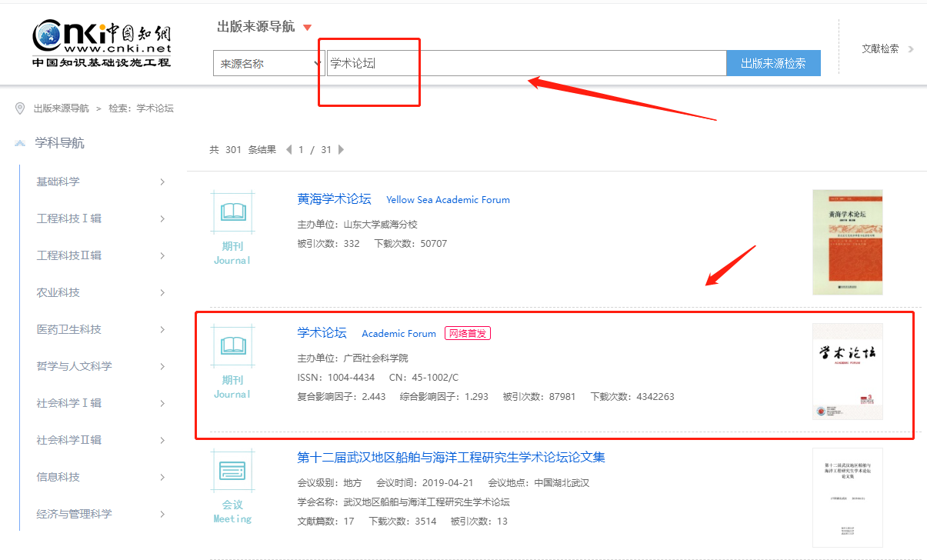Open the 学术论坛 journal title link
Image resolution: width=927 pixels, height=560 pixels.
pyautogui.click(x=322, y=333)
